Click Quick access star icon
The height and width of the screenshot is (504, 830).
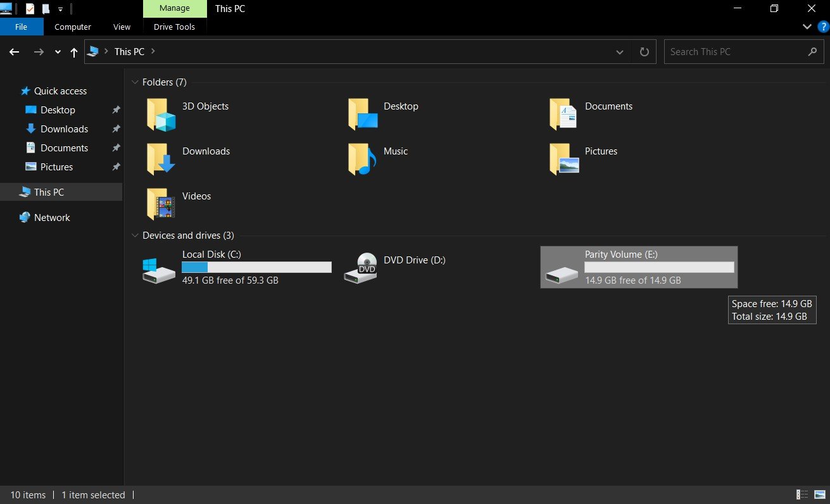point(25,91)
